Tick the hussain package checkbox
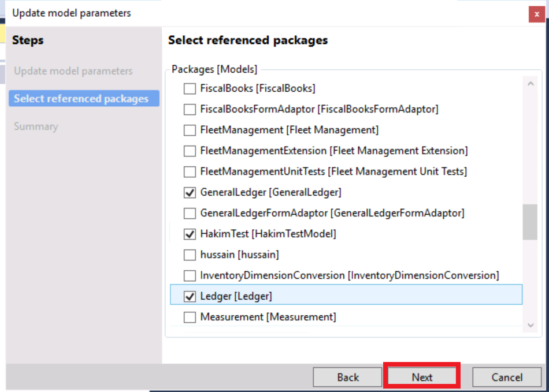Viewport: 549px width, 392px height. (190, 255)
